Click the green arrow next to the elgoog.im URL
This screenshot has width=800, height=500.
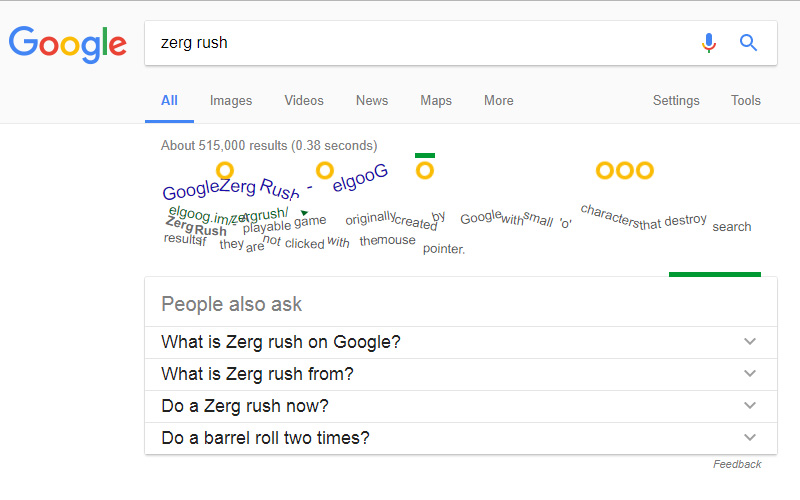point(304,212)
